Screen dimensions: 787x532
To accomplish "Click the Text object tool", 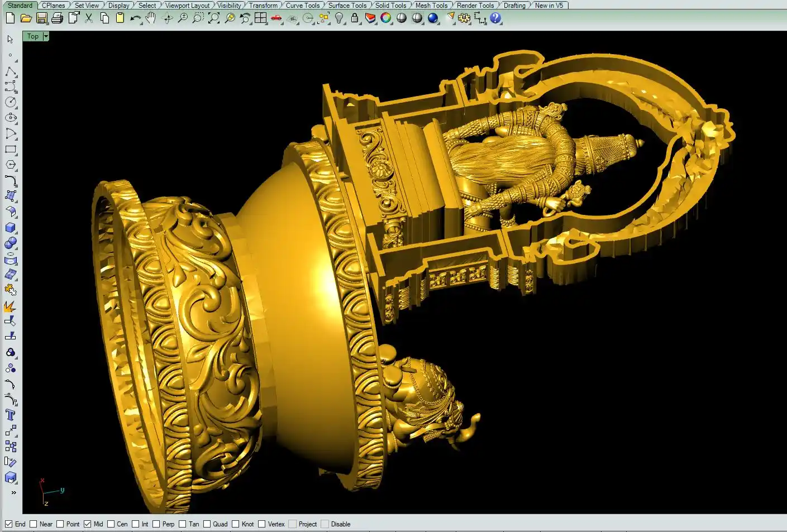I will pos(11,415).
